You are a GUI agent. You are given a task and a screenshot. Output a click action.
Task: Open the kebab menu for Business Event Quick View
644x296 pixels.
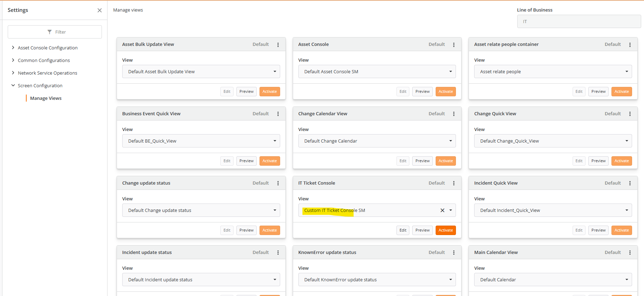[278, 114]
